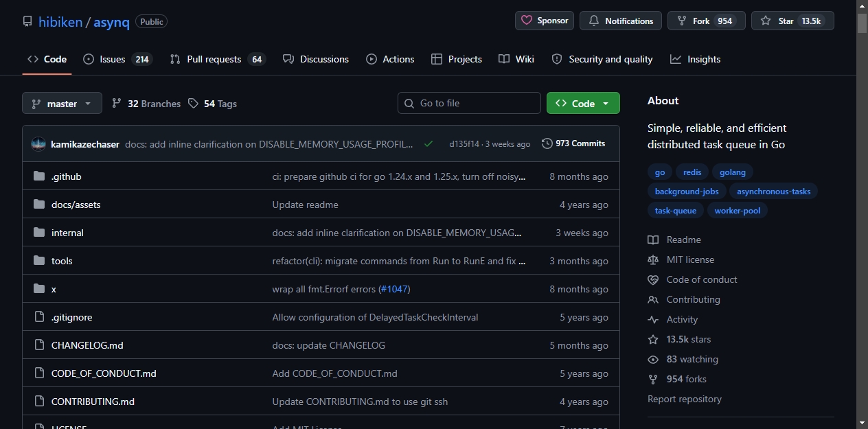868x429 pixels.
Task: Fork the repository button
Action: click(x=707, y=21)
